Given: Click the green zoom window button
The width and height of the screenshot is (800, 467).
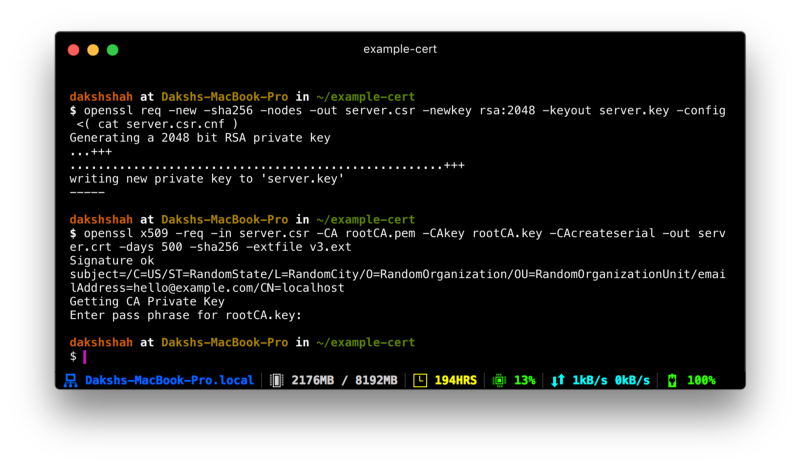Looking at the screenshot, I should 113,50.
